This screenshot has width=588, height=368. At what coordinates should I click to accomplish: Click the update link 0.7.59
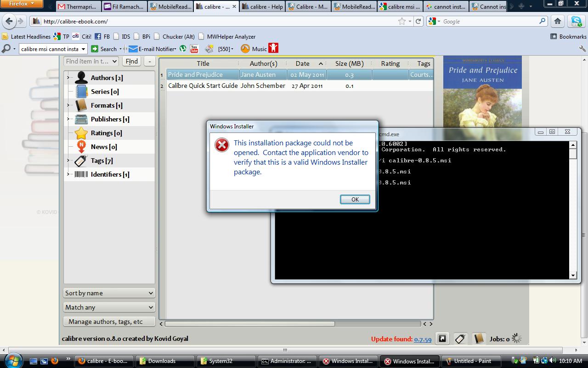click(423, 339)
